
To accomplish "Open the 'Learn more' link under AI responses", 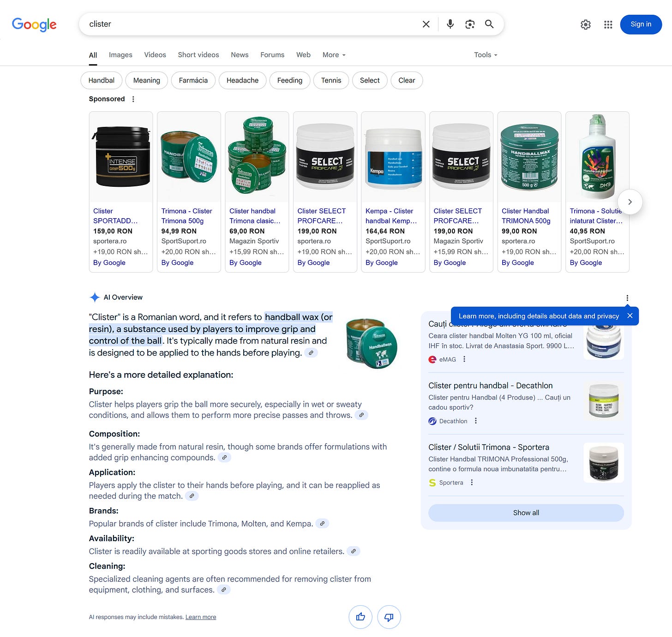I will (201, 617).
